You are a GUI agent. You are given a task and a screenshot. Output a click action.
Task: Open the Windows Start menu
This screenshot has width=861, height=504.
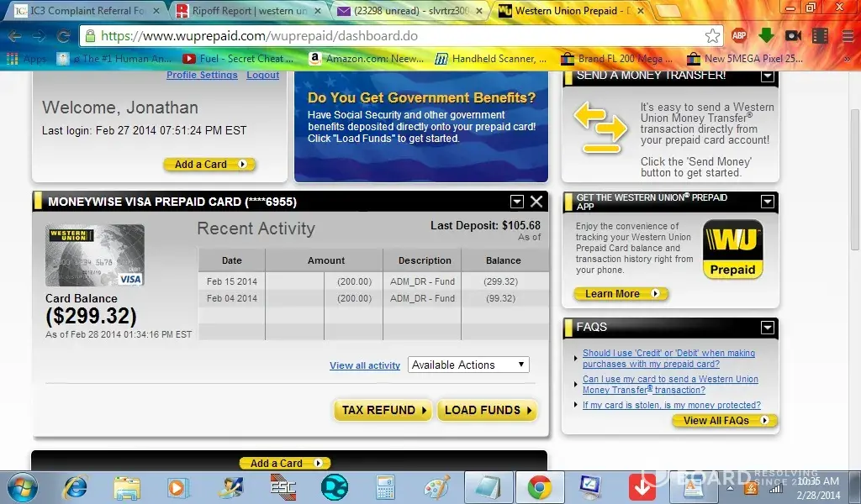tap(21, 487)
